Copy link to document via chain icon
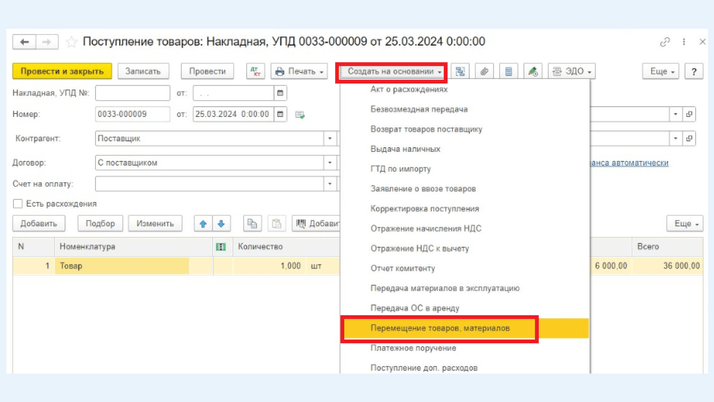 (x=665, y=42)
